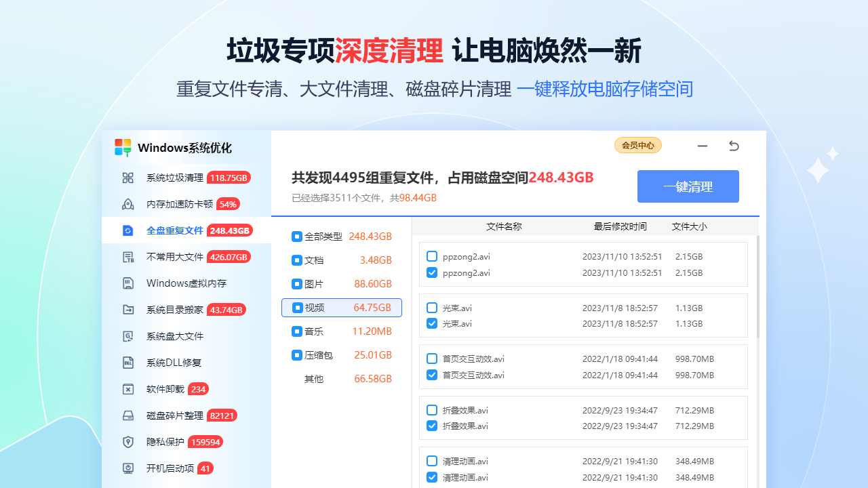Open the 系统目录搬家 tool
The image size is (868, 488).
[x=169, y=309]
